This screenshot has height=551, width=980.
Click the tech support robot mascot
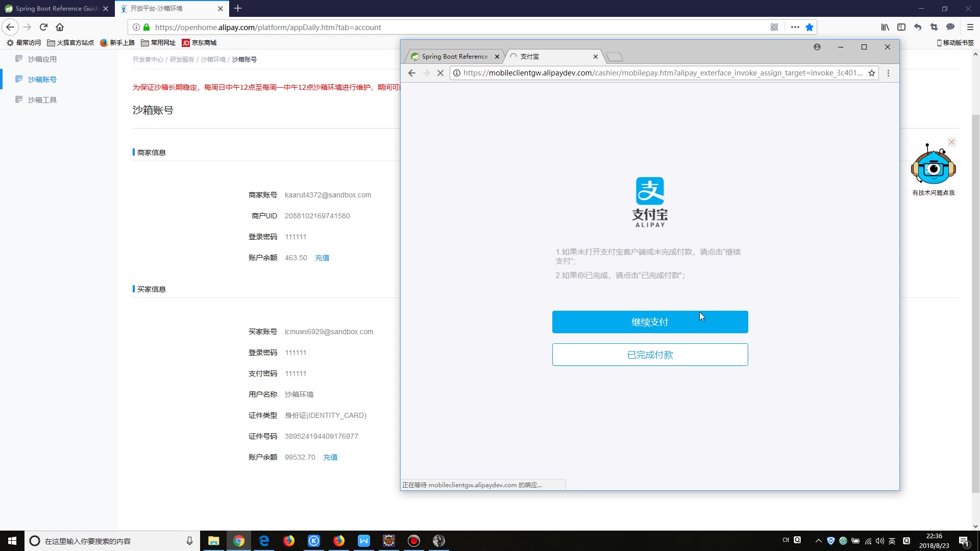click(934, 165)
